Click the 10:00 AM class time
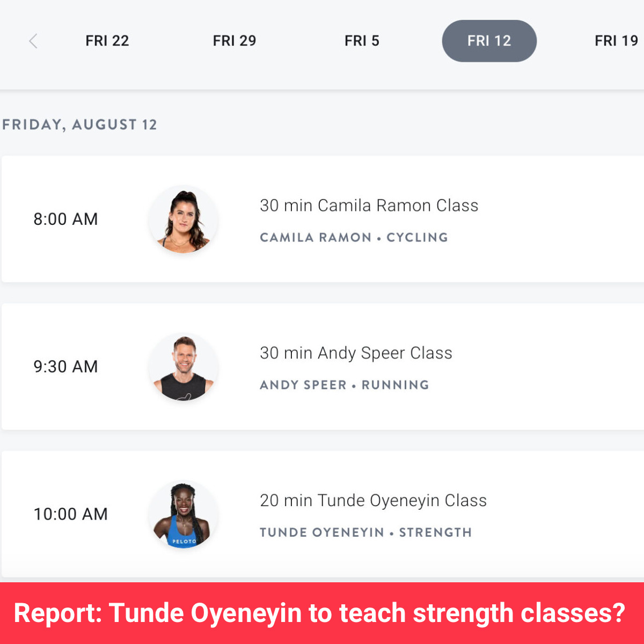The image size is (644, 644). tap(70, 514)
